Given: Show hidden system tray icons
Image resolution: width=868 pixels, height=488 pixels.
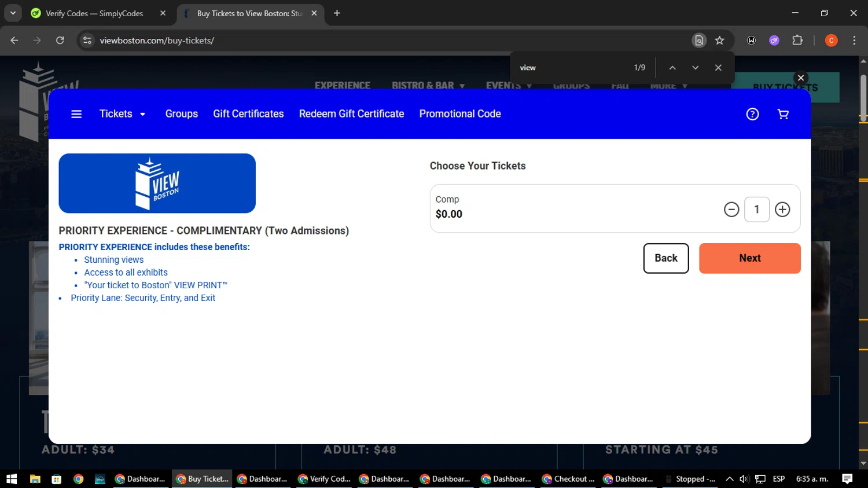Looking at the screenshot, I should [730, 479].
